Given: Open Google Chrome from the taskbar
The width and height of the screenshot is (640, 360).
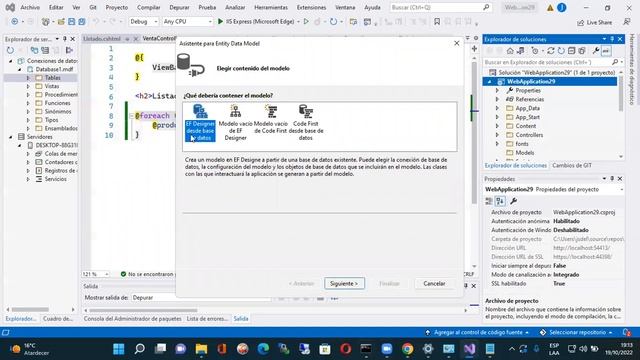Looking at the screenshot, I should [407, 349].
